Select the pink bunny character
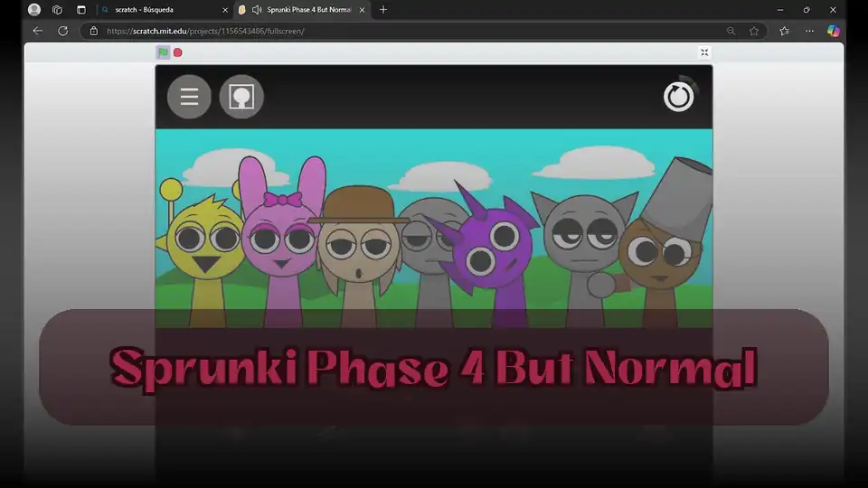Screen dimensions: 868x488 click(282, 243)
